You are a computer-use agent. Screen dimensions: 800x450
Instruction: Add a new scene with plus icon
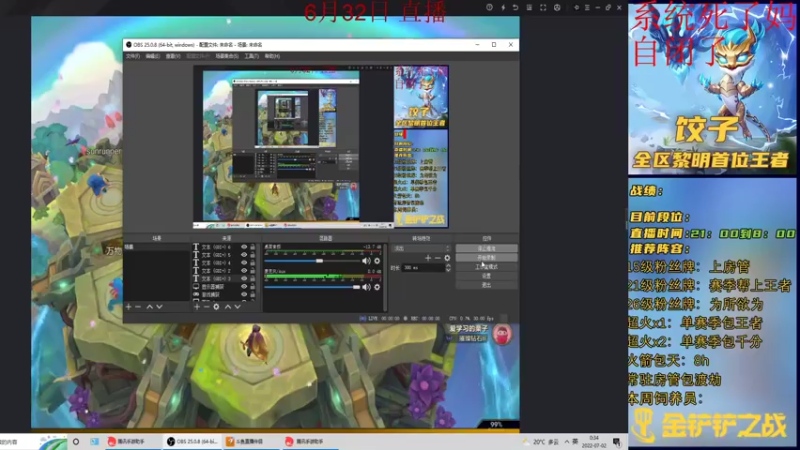coord(129,307)
